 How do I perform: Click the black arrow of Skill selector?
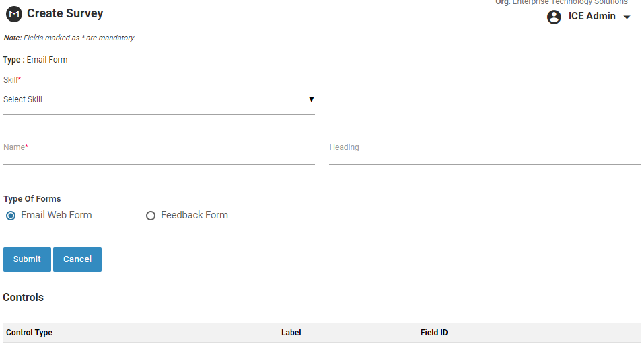tap(311, 99)
